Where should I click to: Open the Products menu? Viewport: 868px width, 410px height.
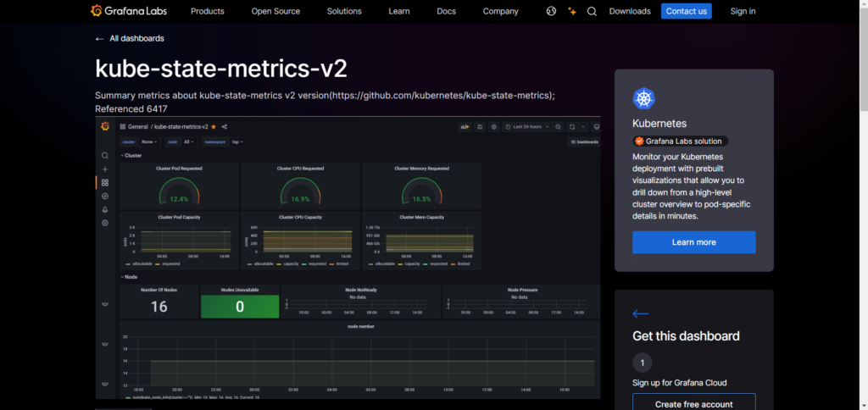[x=208, y=11]
